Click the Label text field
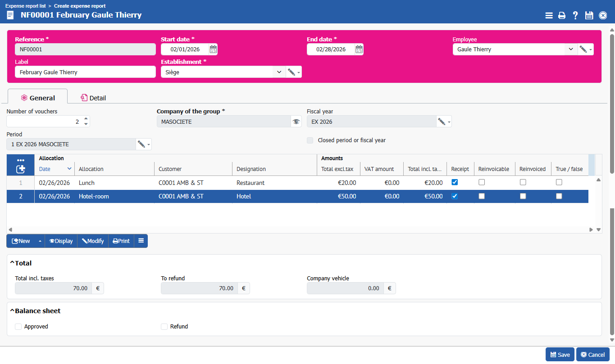The height and width of the screenshot is (364, 615). (85, 72)
